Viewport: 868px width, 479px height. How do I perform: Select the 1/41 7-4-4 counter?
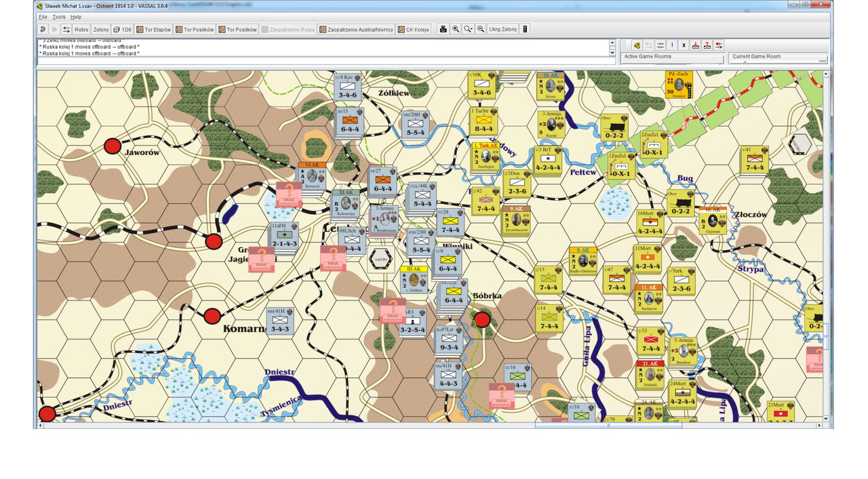[x=753, y=159]
